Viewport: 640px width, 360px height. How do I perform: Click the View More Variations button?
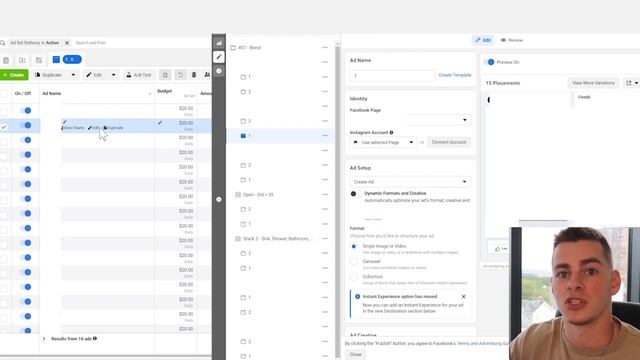[593, 83]
